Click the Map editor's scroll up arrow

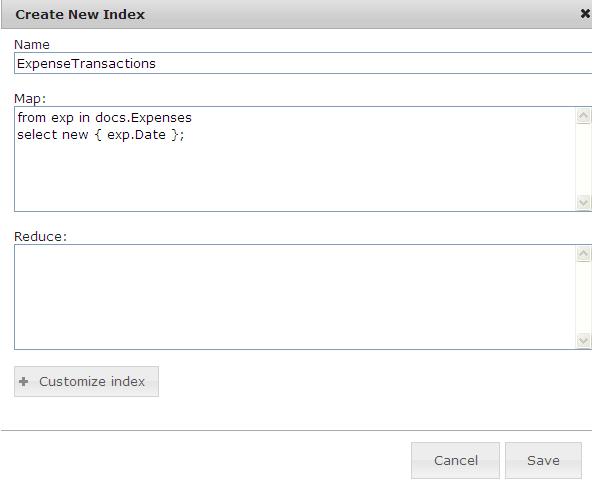(x=583, y=115)
